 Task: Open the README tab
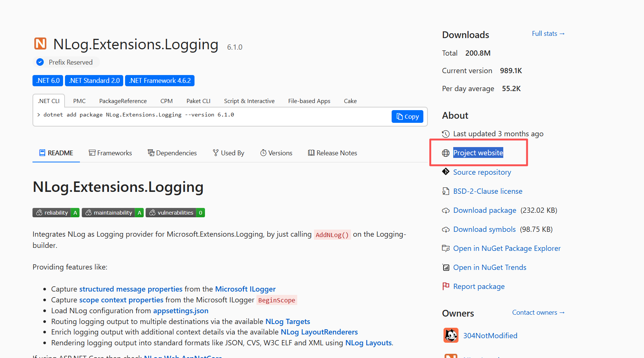[56, 153]
